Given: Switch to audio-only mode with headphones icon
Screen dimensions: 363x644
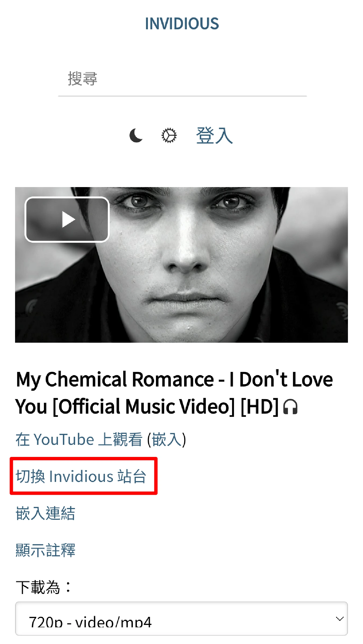Looking at the screenshot, I should pos(290,407).
